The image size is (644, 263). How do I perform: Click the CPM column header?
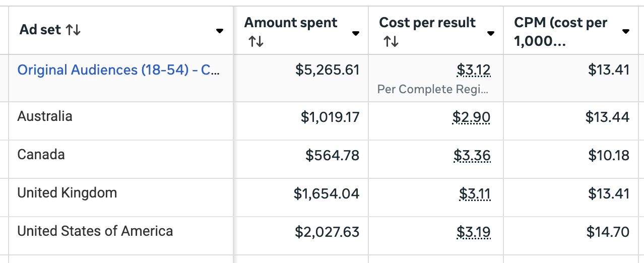[x=560, y=31]
